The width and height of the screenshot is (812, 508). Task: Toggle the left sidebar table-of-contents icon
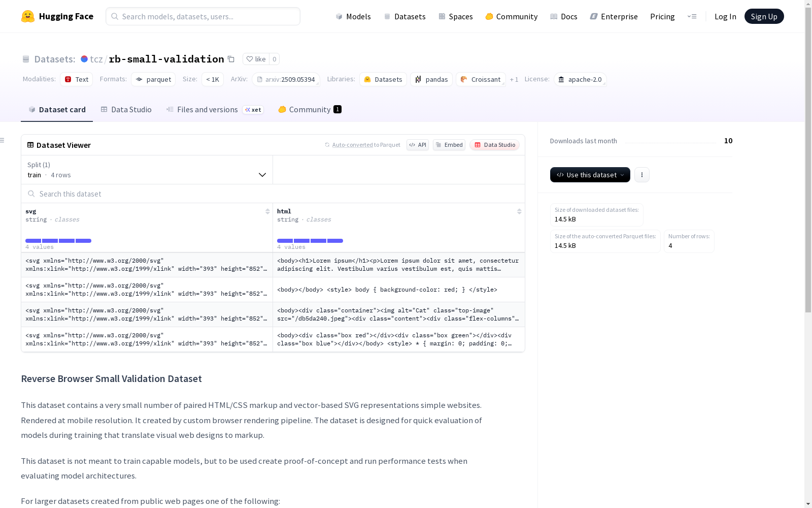3,140
